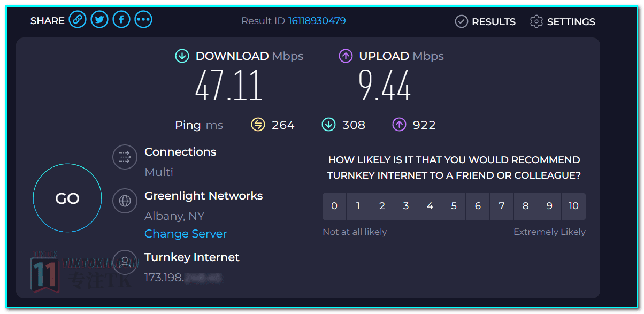Rate recommendation as 10
The height and width of the screenshot is (314, 644).
[x=573, y=206]
